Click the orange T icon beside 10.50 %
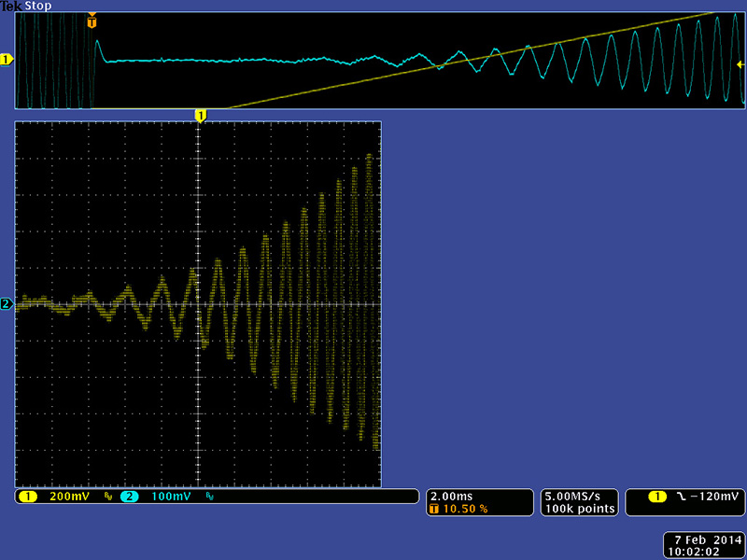The width and height of the screenshot is (747, 560). (x=433, y=509)
